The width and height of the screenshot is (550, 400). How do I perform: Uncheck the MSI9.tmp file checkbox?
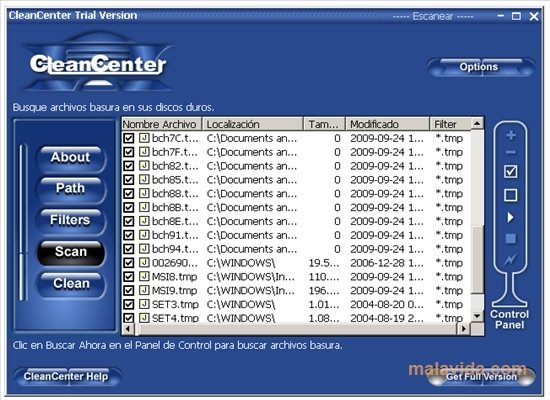(x=129, y=291)
